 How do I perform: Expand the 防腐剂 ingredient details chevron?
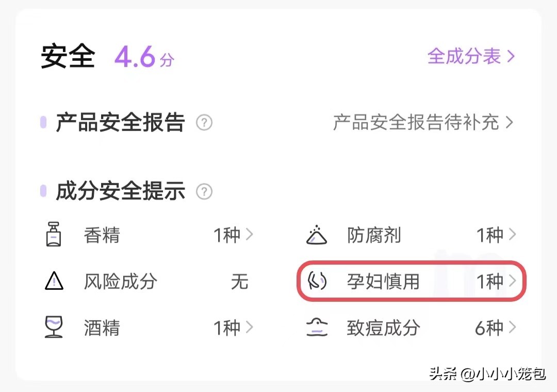pos(514,235)
